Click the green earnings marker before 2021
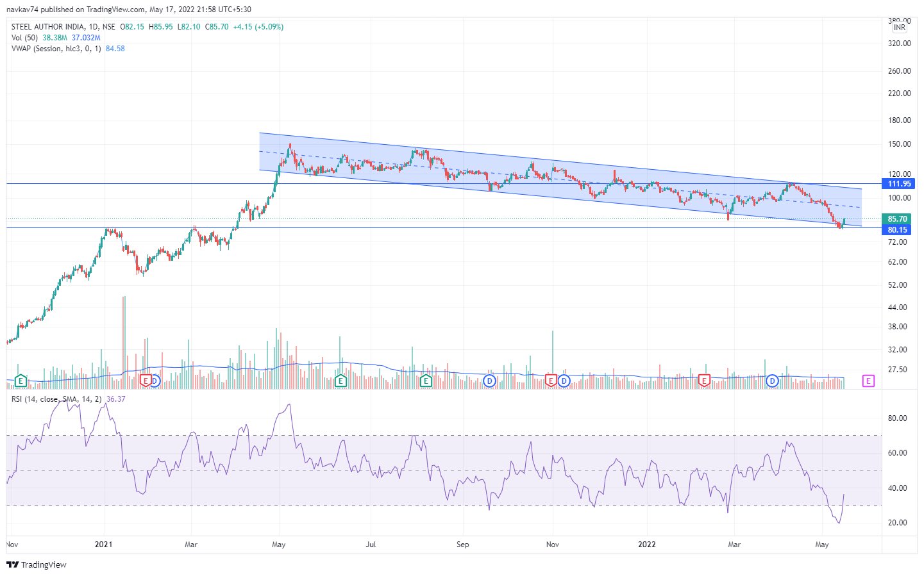Viewport: 924px width, 576px height. [x=21, y=381]
